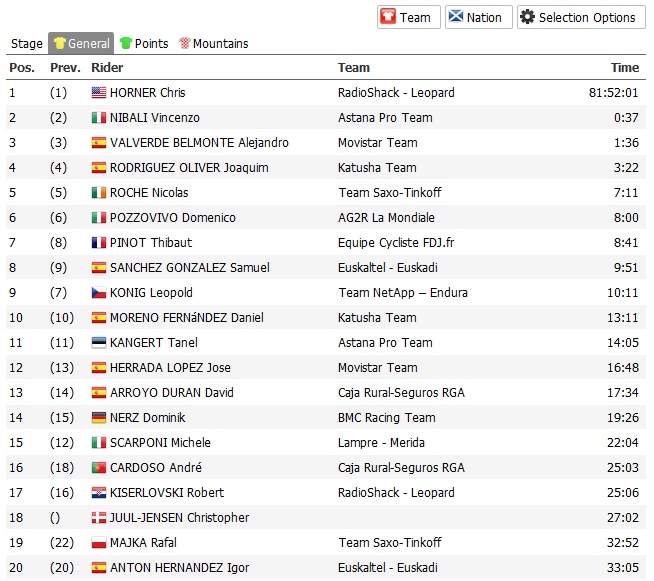Open Movistar Team link for Valverde
The image size is (654, 581).
[x=377, y=143]
